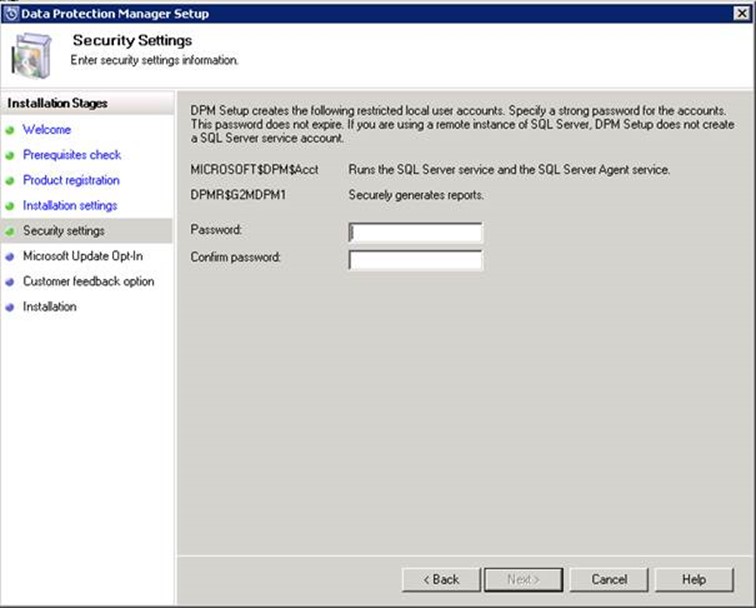
Task: Click the green bullet beside Product registration
Action: click(x=10, y=181)
